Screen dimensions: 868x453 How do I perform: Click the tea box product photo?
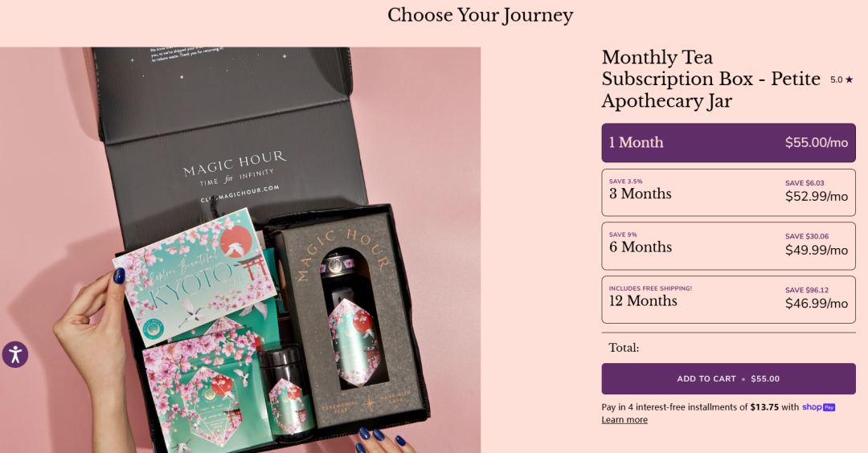240,250
